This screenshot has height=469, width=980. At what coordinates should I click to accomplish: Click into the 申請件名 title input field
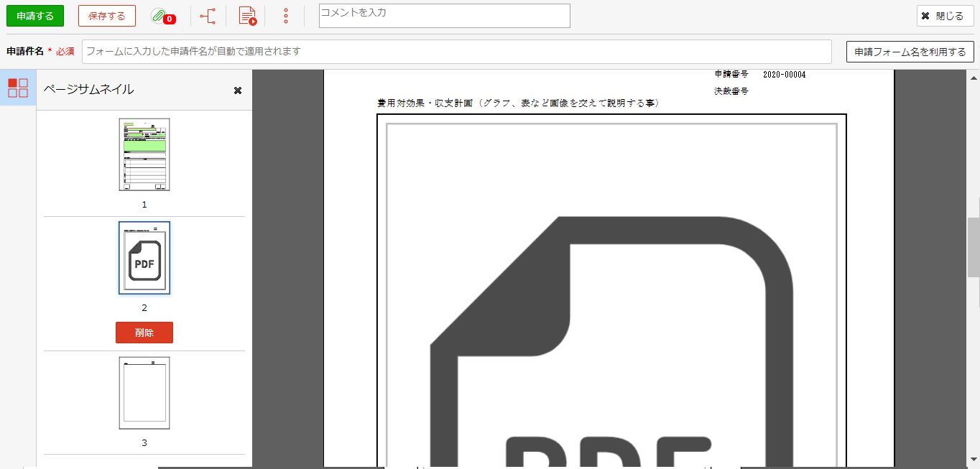(x=456, y=52)
